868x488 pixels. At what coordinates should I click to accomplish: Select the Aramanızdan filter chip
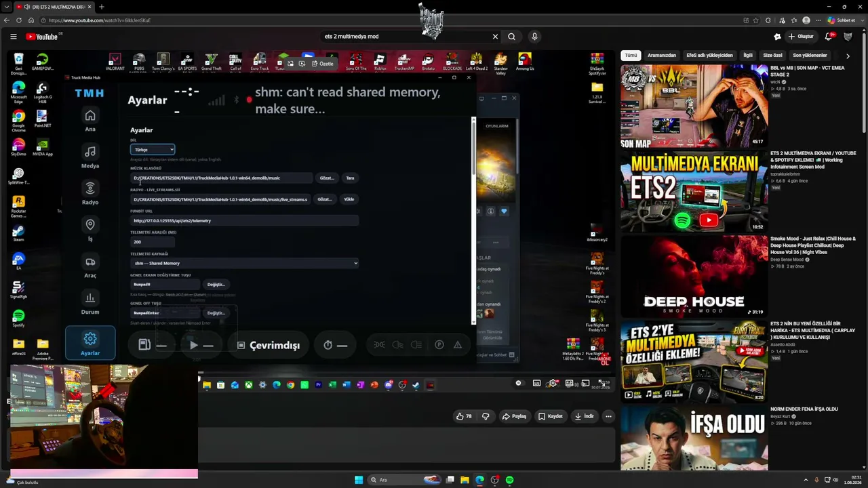[662, 56]
